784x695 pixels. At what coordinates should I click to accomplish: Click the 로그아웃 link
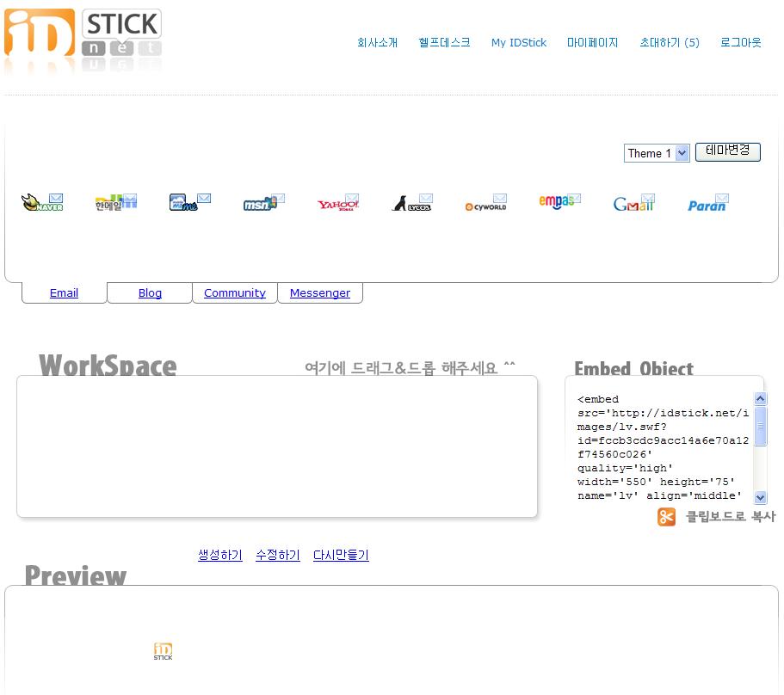(x=740, y=42)
